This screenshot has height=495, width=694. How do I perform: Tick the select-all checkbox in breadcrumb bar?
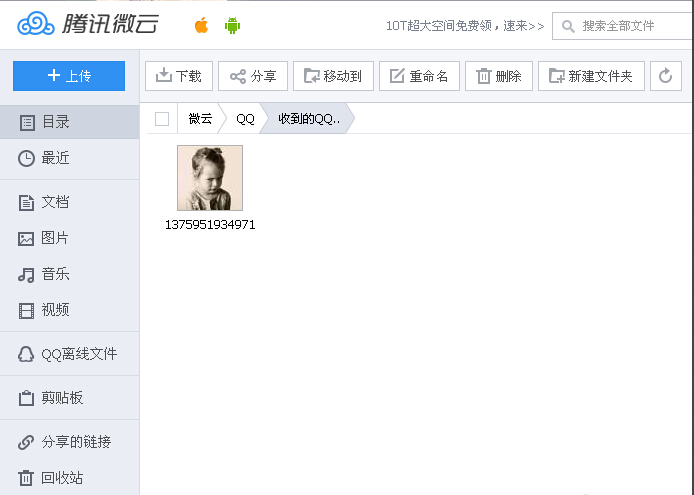coord(162,119)
